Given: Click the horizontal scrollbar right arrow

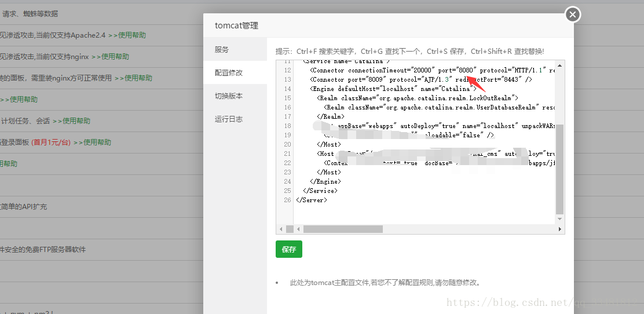Looking at the screenshot, I should (559, 229).
